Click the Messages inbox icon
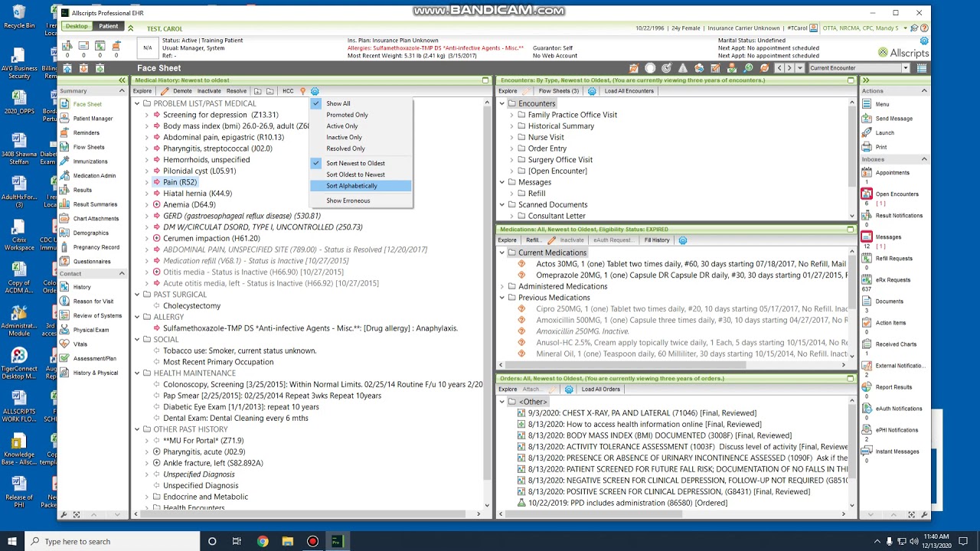This screenshot has width=980, height=551. 867,237
